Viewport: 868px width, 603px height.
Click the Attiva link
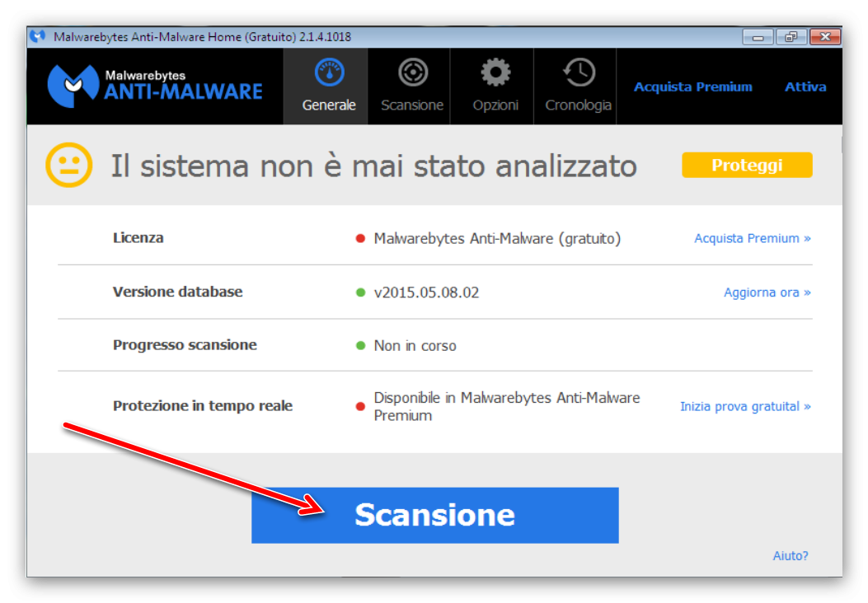805,86
